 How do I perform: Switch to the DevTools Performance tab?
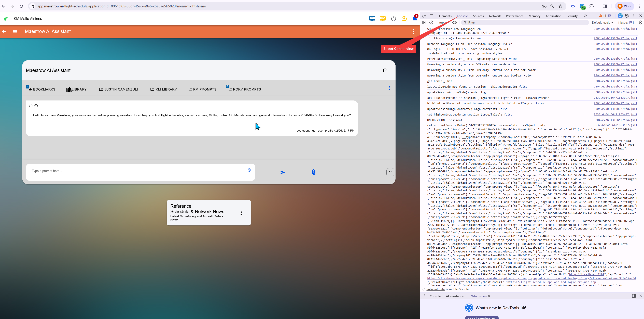coord(514,16)
